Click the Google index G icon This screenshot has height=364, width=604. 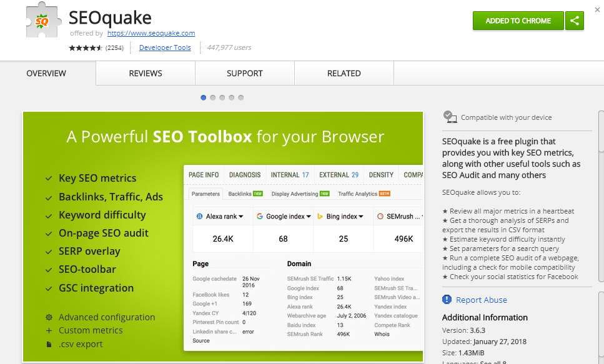click(x=260, y=217)
